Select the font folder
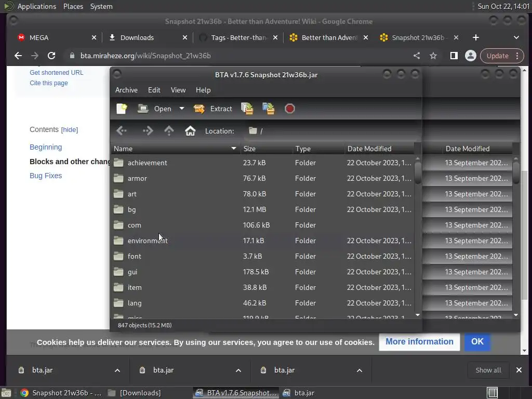This screenshot has width=532, height=399. tap(262, 257)
